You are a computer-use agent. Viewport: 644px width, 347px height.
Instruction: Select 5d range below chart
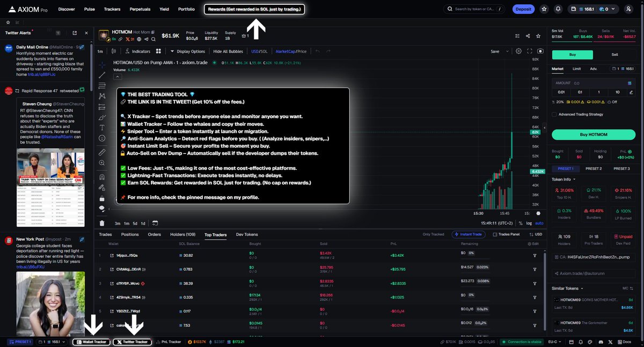click(x=135, y=223)
